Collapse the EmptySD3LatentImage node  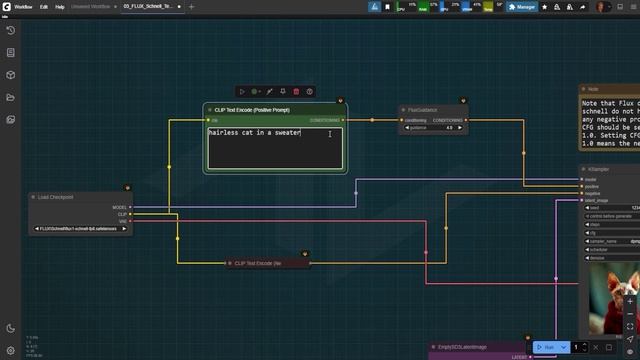pos(433,347)
